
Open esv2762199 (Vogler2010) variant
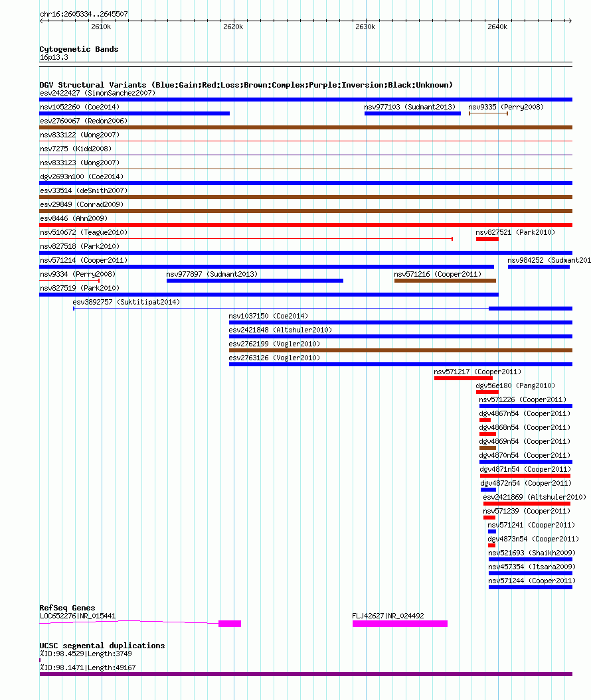tap(274, 344)
